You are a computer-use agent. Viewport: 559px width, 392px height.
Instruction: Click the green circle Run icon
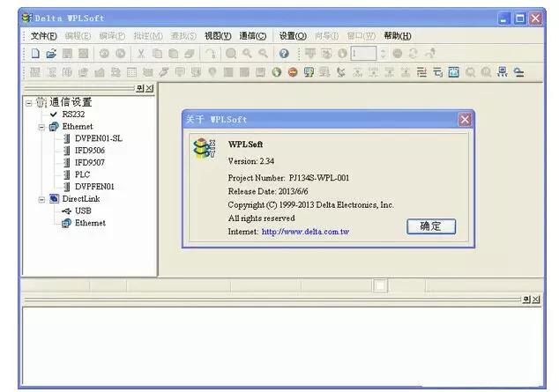[277, 72]
